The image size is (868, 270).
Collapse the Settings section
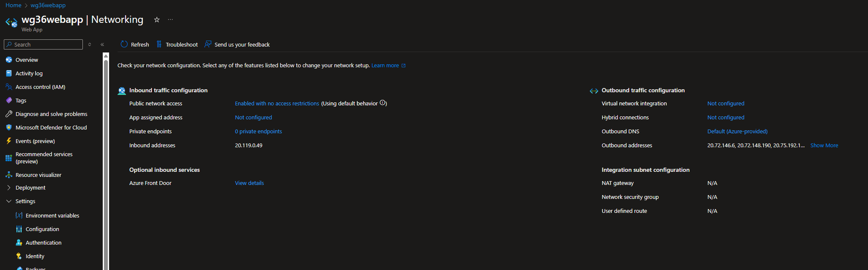pyautogui.click(x=9, y=201)
